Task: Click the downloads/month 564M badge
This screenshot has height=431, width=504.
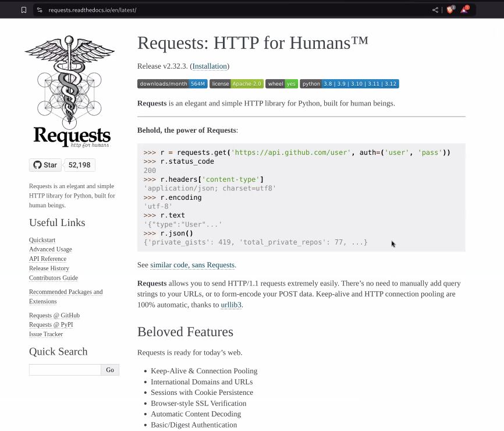Action: click(x=172, y=84)
